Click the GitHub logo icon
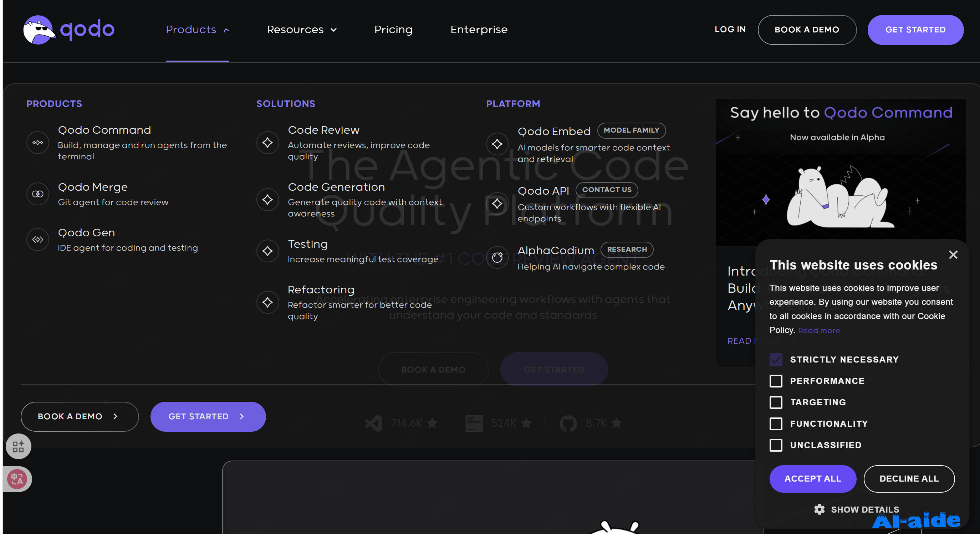The image size is (980, 534). pyautogui.click(x=568, y=423)
